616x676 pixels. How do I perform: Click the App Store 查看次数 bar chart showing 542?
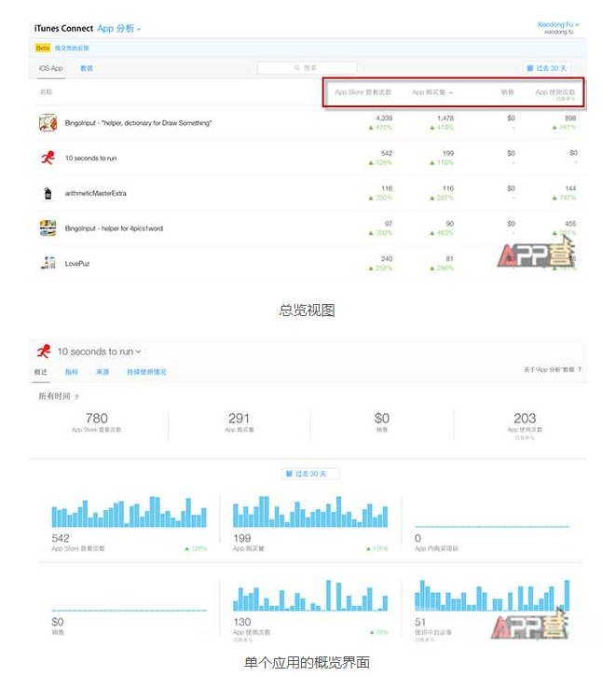[130, 515]
